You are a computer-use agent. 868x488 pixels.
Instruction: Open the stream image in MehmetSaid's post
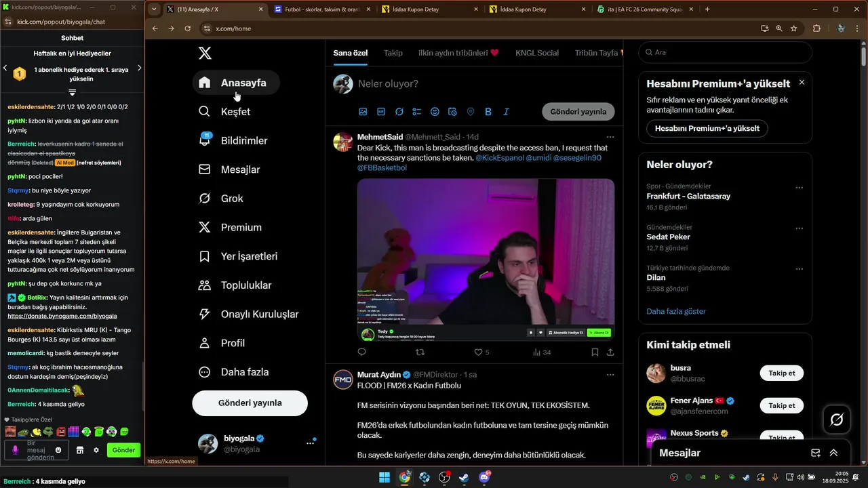pos(486,260)
